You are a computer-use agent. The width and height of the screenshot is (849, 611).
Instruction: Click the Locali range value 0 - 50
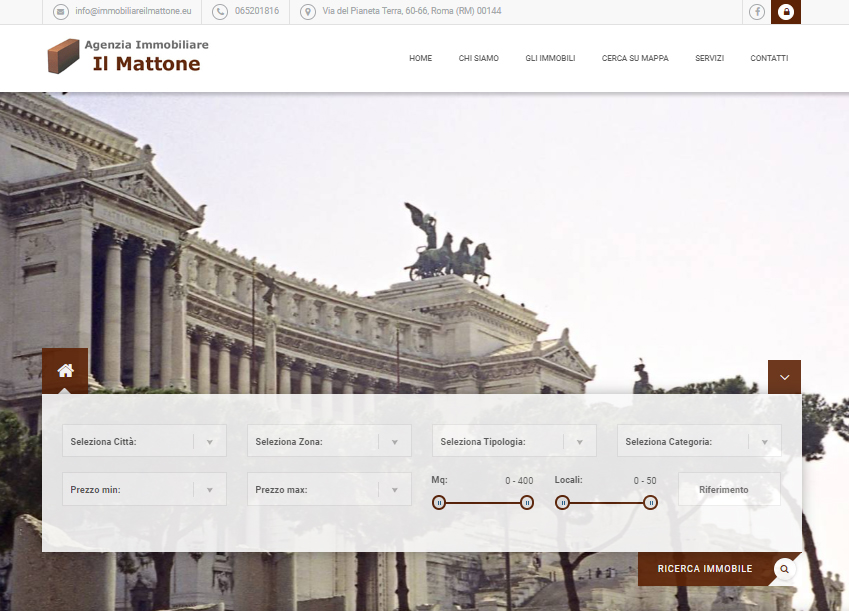[645, 480]
